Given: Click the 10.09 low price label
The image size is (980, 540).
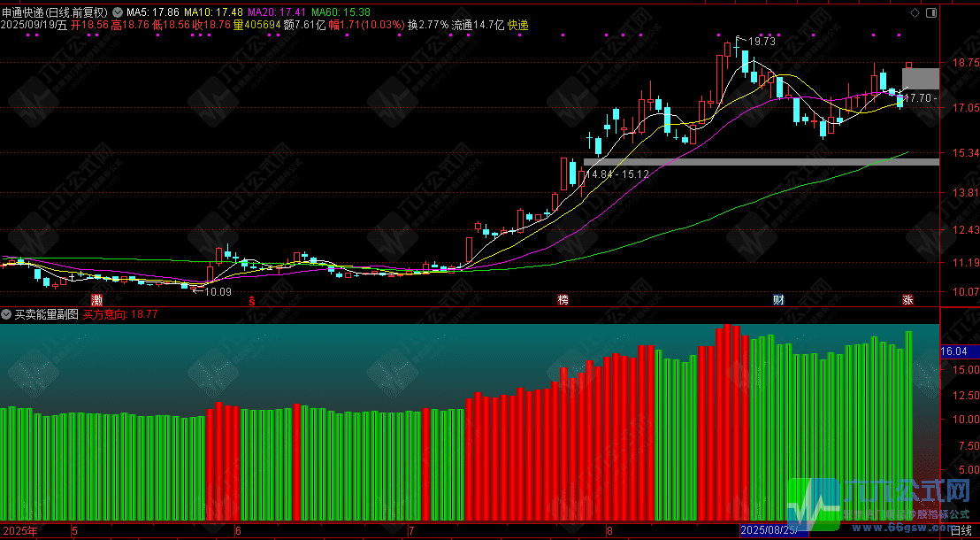Looking at the screenshot, I should [x=218, y=291].
